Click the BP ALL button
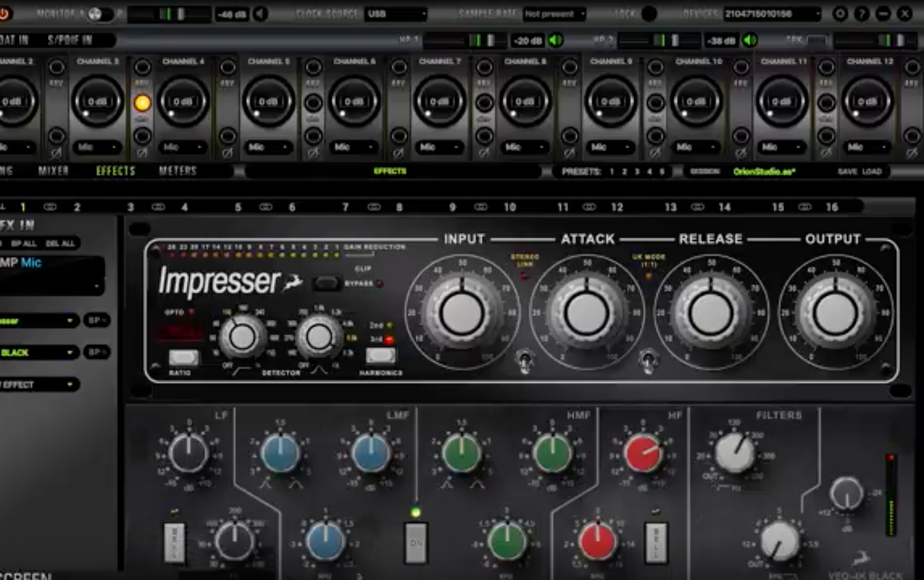Viewport: 924px width, 580px height. click(x=24, y=244)
